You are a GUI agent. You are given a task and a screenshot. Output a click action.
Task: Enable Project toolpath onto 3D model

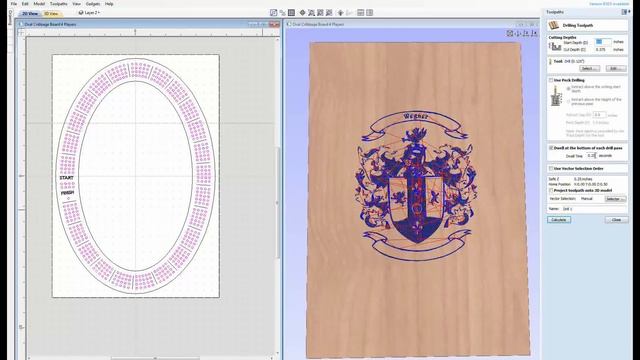click(x=551, y=191)
